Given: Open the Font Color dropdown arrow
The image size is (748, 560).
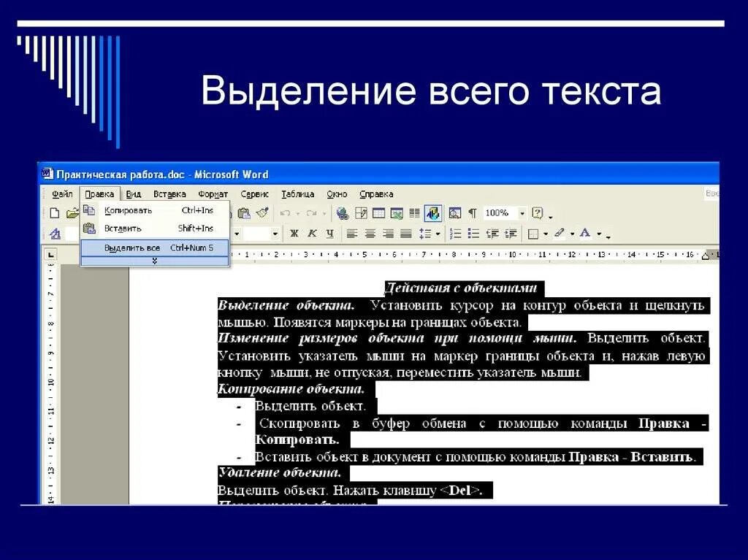Looking at the screenshot, I should tap(599, 234).
